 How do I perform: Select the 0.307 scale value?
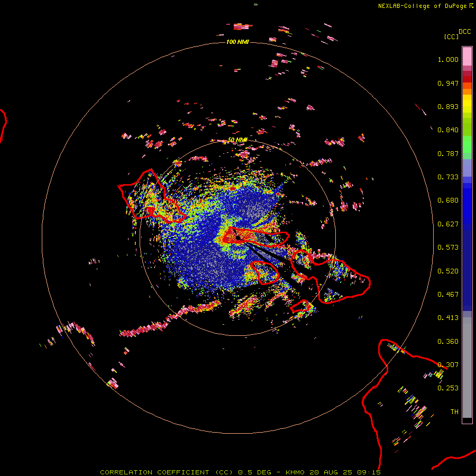[x=448, y=365]
